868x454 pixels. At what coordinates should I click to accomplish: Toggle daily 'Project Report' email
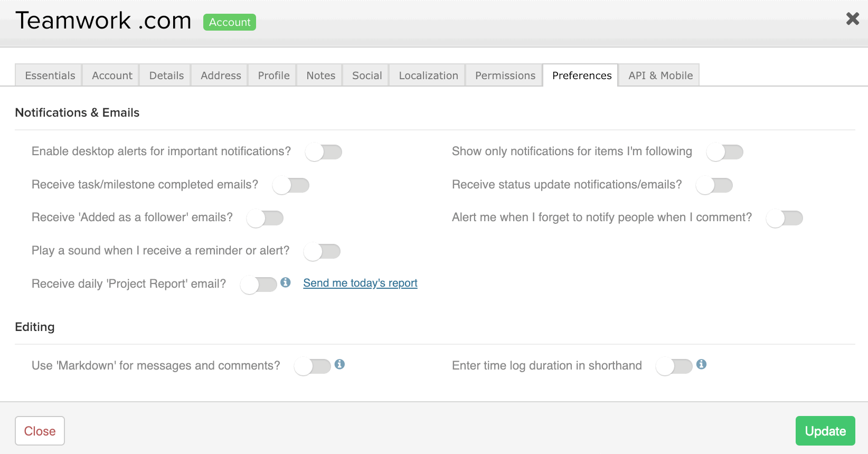pyautogui.click(x=259, y=285)
